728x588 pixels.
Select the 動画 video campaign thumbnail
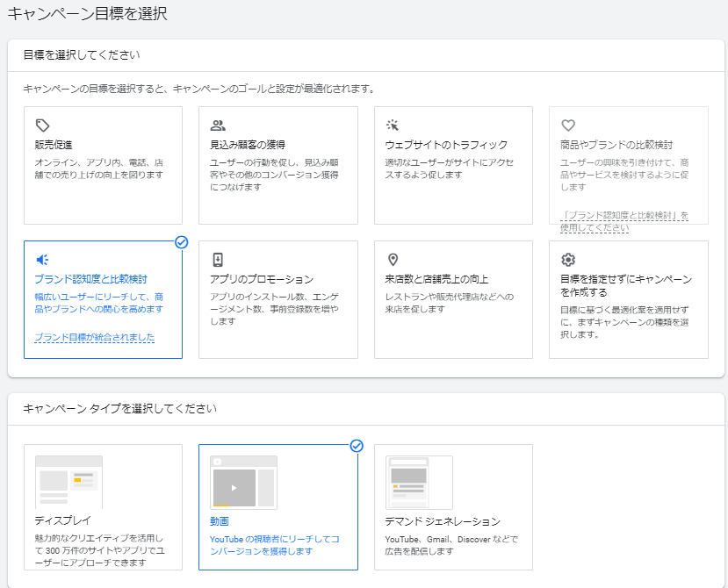pyautogui.click(x=243, y=482)
